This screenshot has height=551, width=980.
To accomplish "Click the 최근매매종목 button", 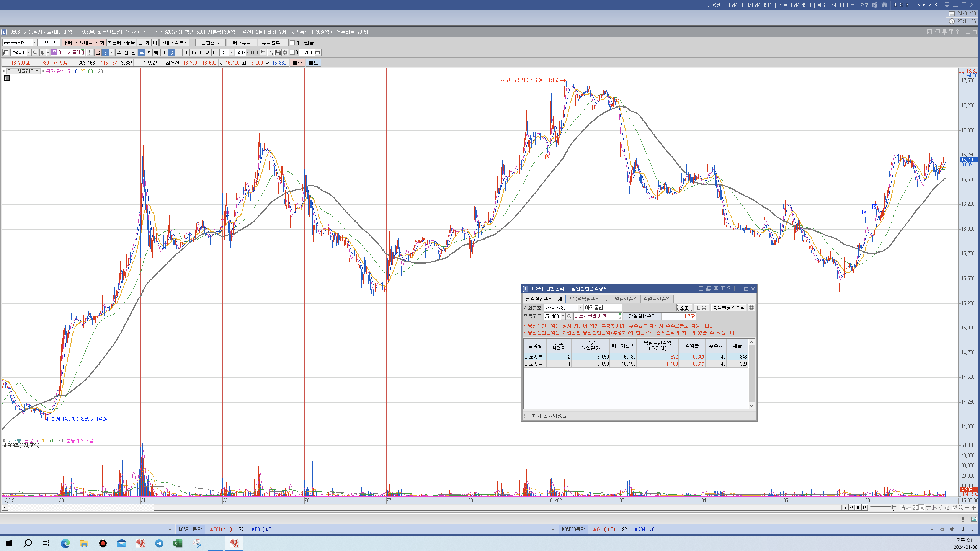I will [x=121, y=43].
